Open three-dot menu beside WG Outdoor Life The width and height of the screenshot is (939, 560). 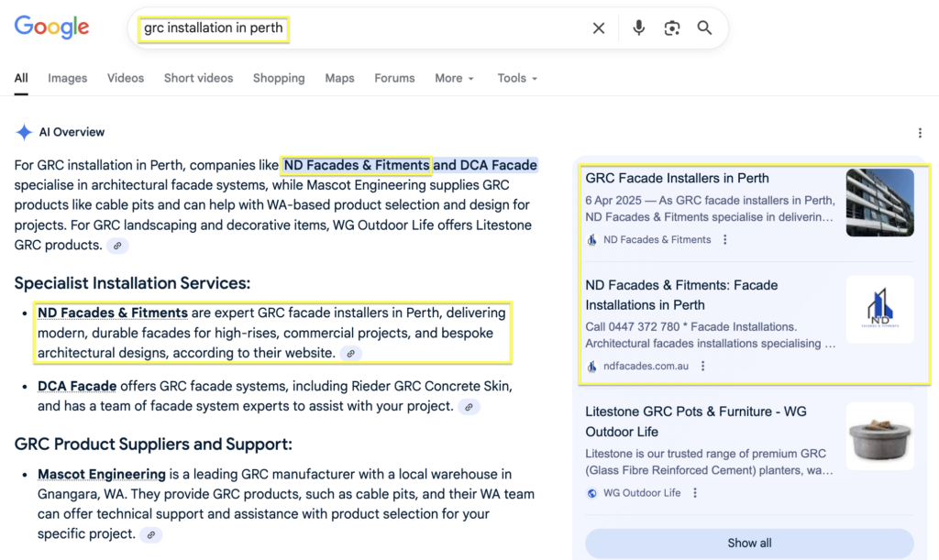695,492
